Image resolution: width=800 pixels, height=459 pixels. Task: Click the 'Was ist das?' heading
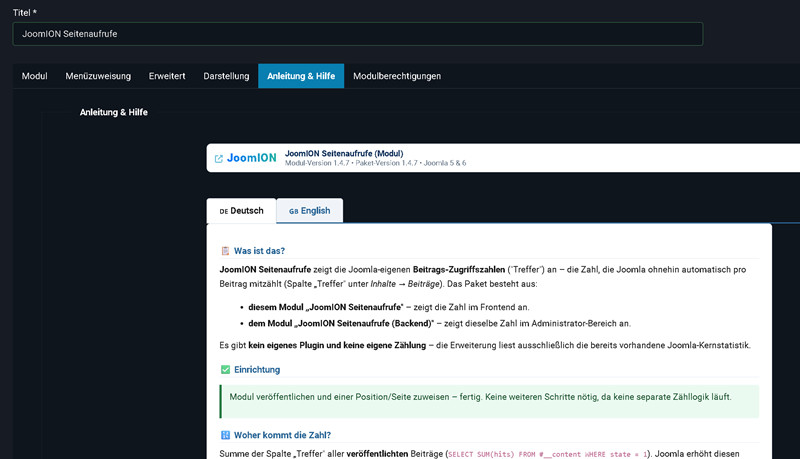(259, 251)
